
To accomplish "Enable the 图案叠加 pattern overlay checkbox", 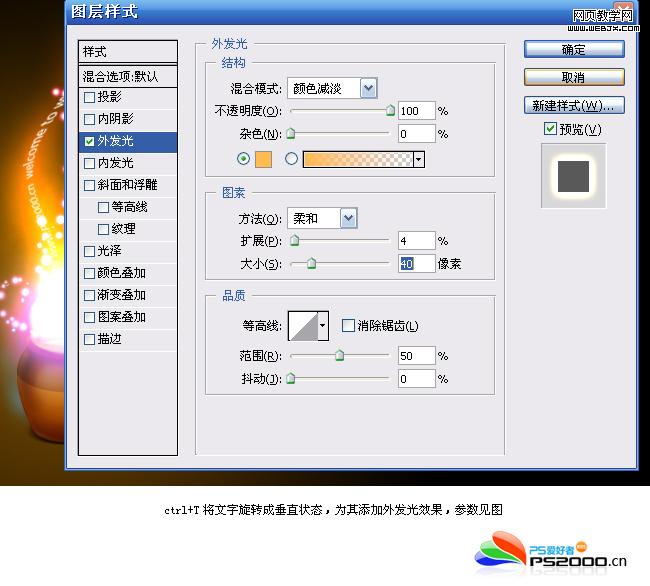I will [89, 317].
